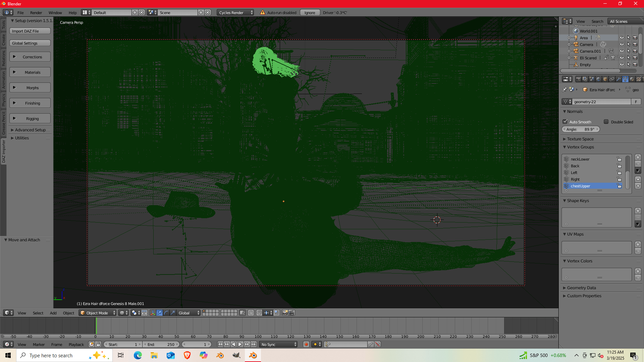Open the Global orientation dropdown
The image size is (644, 362).
click(x=189, y=313)
